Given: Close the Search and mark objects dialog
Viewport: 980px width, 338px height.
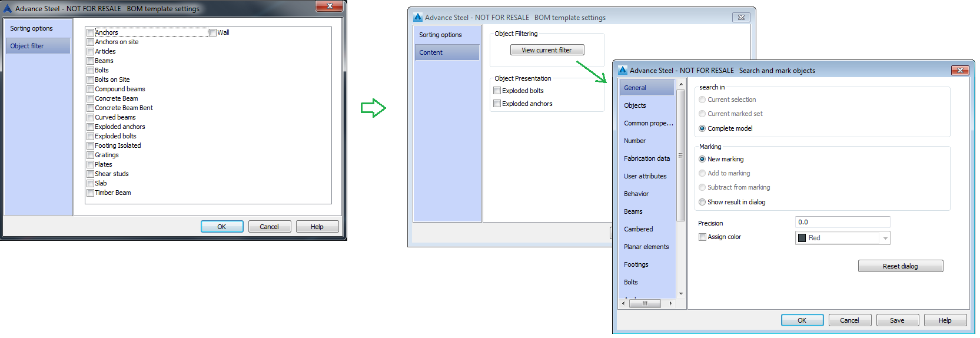Looking at the screenshot, I should tap(960, 70).
